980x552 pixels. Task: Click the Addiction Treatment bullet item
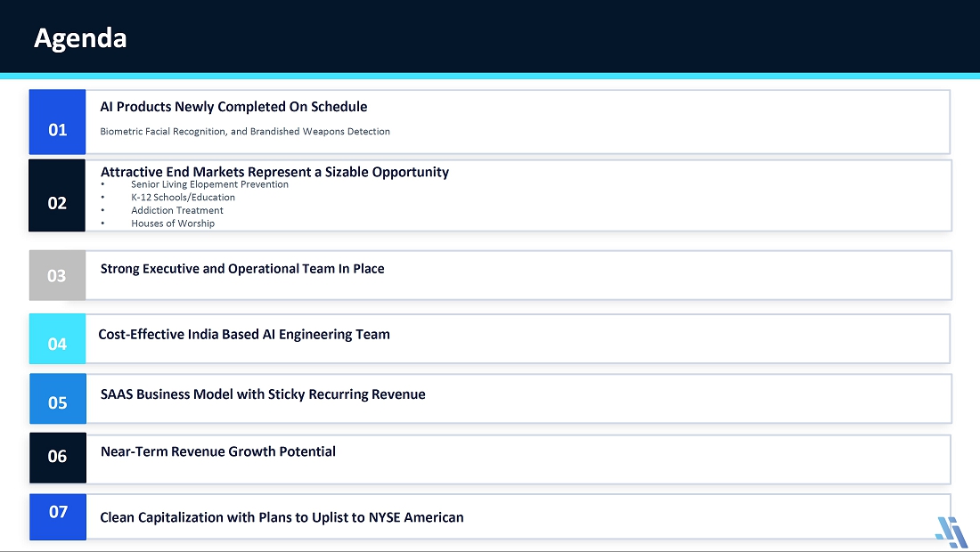(177, 210)
